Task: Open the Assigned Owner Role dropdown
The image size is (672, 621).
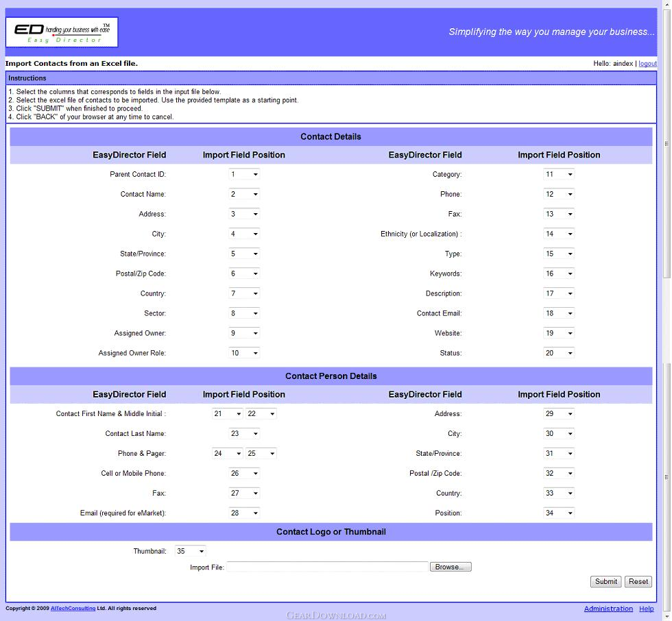Action: (x=244, y=353)
